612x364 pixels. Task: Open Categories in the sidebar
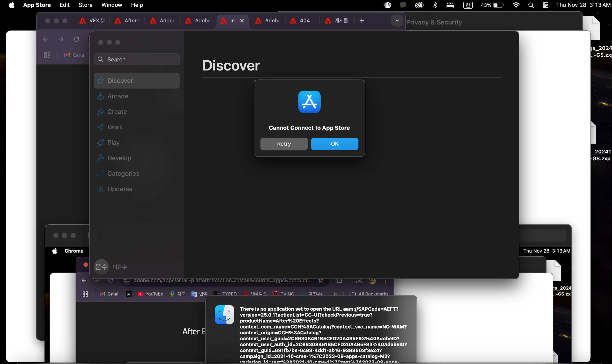(x=123, y=173)
